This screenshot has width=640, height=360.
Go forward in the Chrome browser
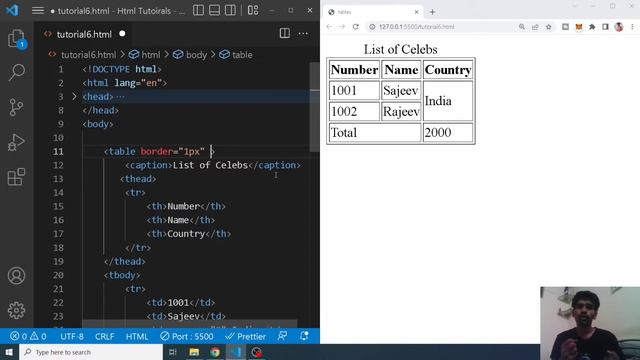click(342, 27)
